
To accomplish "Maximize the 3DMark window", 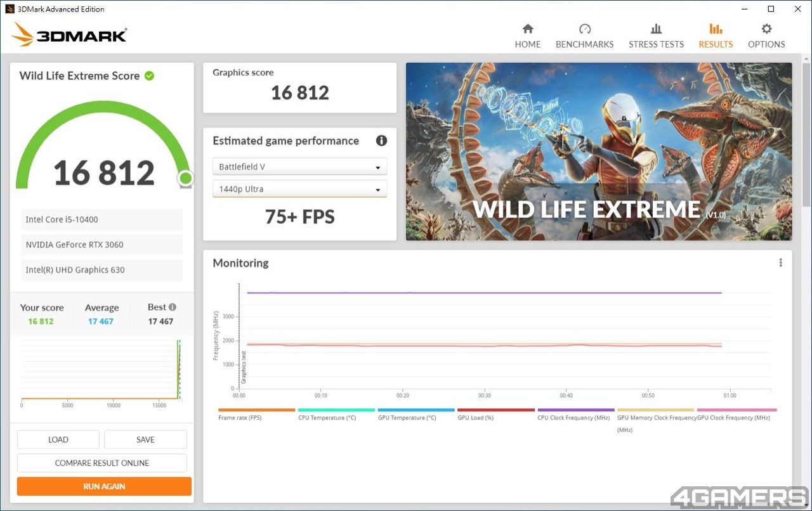I will pos(771,9).
